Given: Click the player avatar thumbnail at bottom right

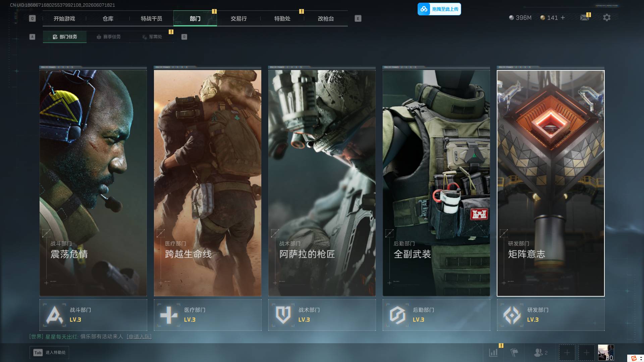Looking at the screenshot, I should click(606, 353).
